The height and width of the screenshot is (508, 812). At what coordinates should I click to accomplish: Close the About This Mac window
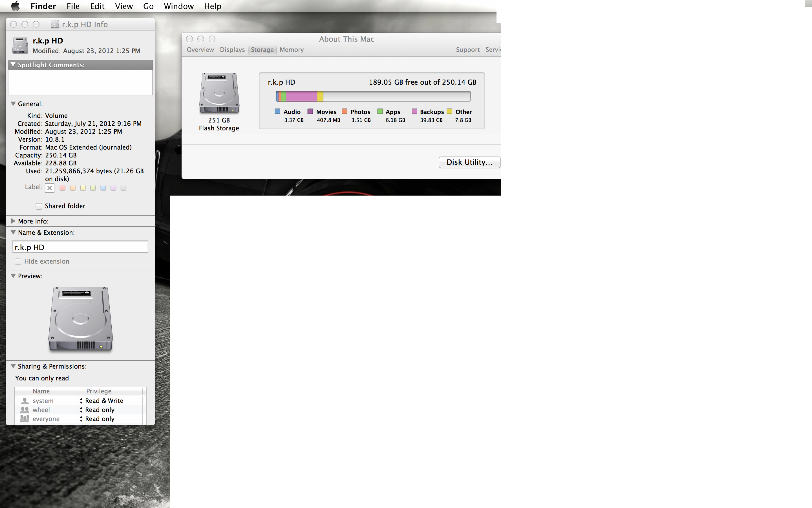(189, 39)
